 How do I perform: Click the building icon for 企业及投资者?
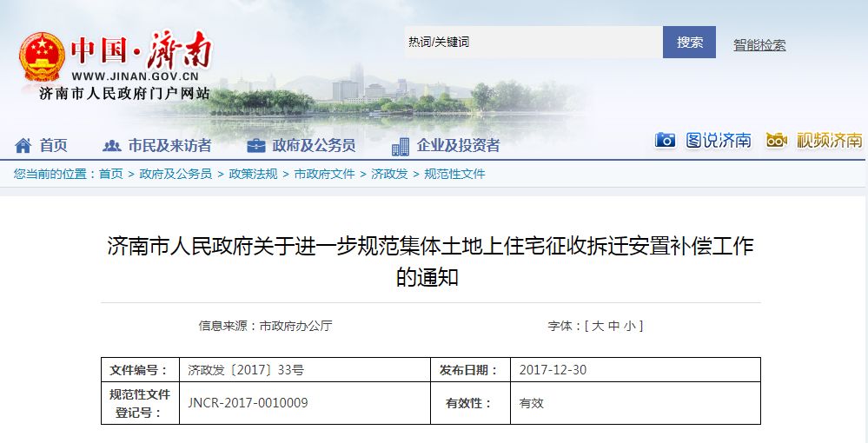(x=400, y=146)
